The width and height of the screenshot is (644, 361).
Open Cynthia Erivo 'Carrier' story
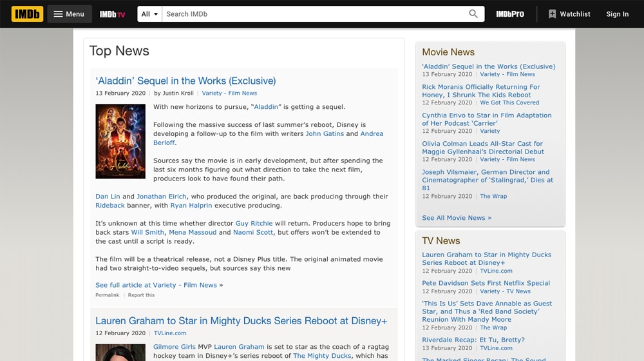point(487,119)
